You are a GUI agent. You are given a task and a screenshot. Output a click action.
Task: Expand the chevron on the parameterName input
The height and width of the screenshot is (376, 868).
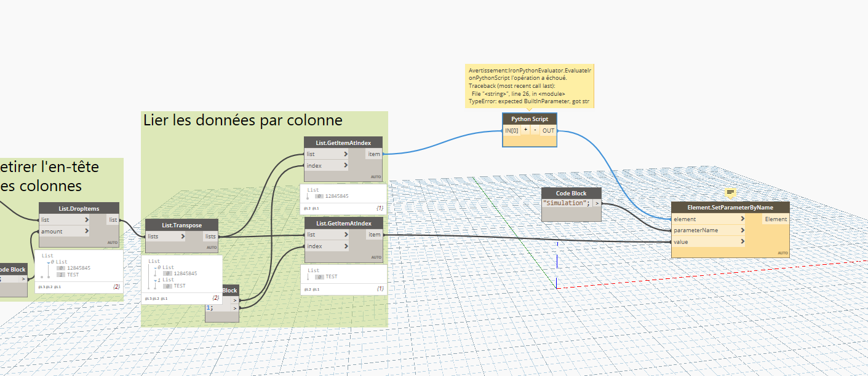click(743, 230)
